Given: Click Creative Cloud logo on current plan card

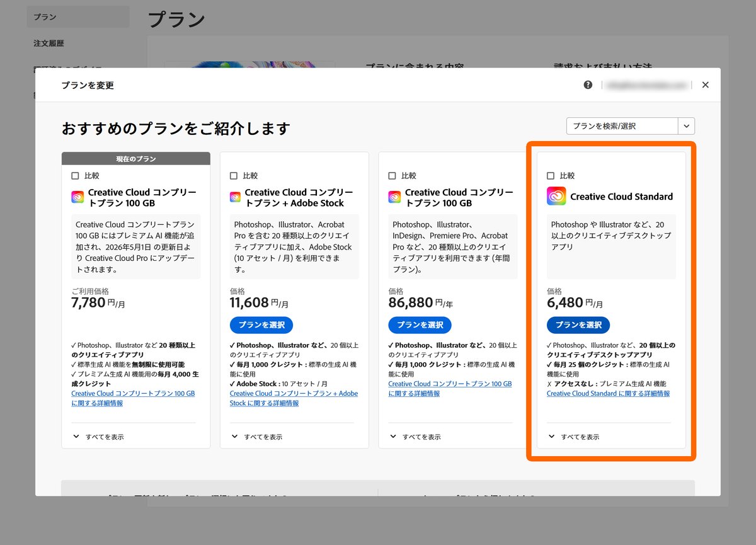Looking at the screenshot, I should tap(77, 197).
